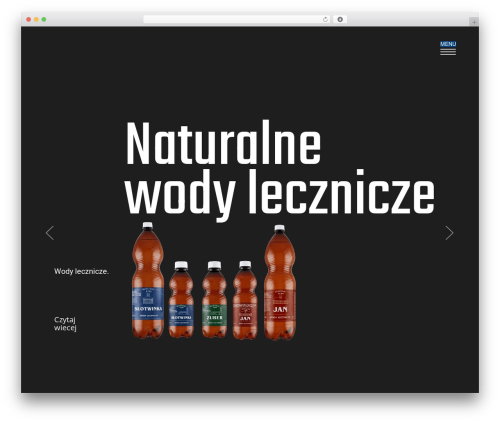Go to previous slide with left arrow
The image size is (500, 423).
pos(50,233)
